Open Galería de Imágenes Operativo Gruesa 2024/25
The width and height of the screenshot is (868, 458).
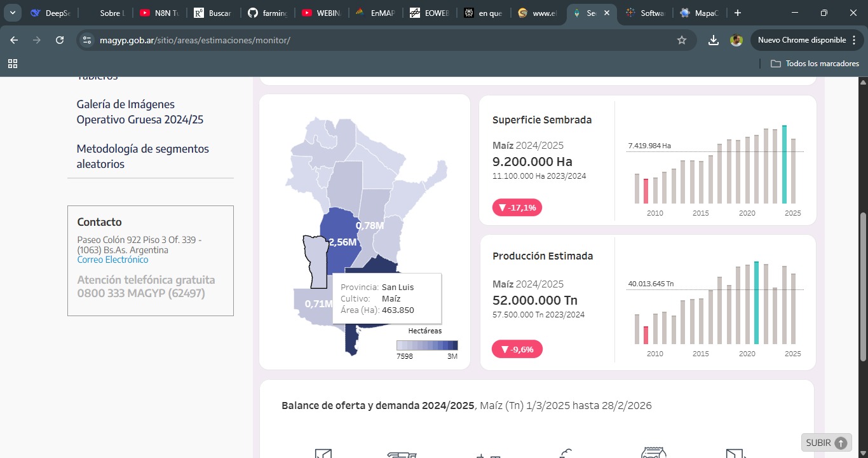tap(140, 112)
